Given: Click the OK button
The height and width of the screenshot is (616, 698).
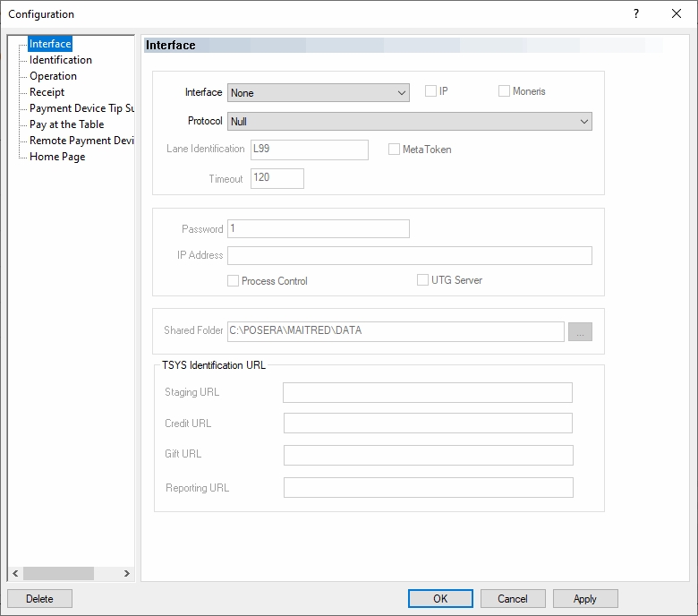Looking at the screenshot, I should [x=440, y=599].
